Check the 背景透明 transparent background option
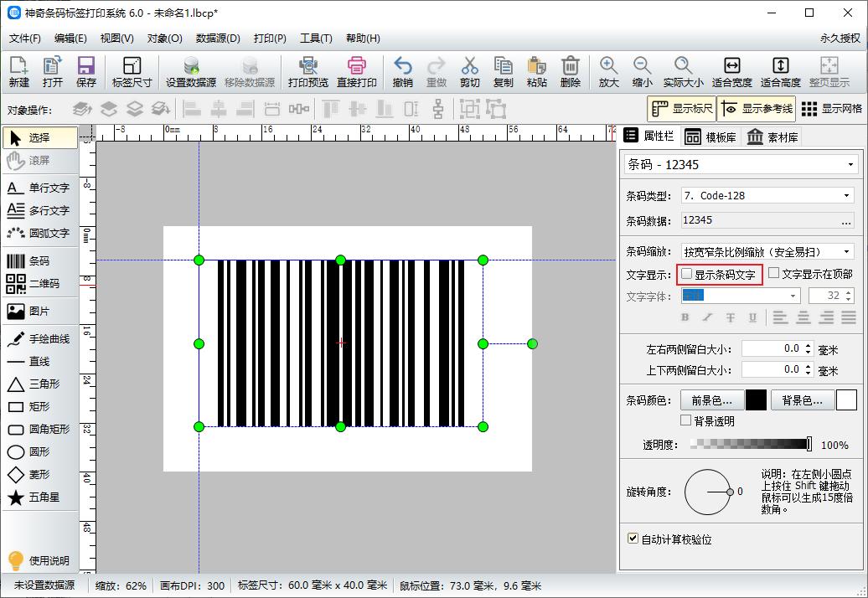868x598 pixels. (x=685, y=420)
